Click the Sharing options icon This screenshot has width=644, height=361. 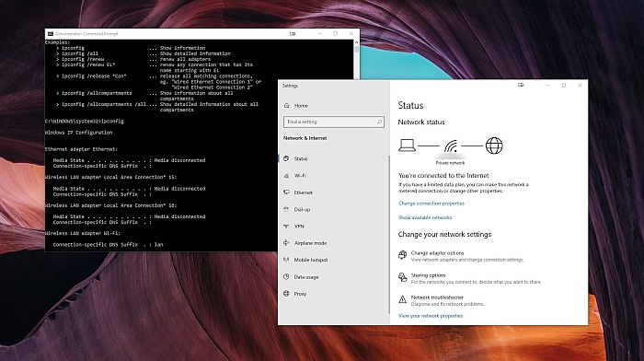click(x=403, y=277)
